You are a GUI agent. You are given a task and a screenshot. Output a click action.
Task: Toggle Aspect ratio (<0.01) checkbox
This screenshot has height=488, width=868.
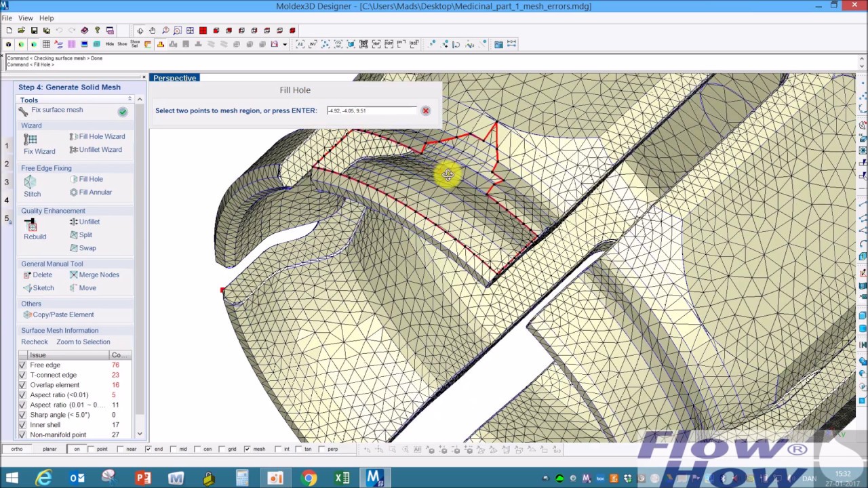(x=22, y=395)
